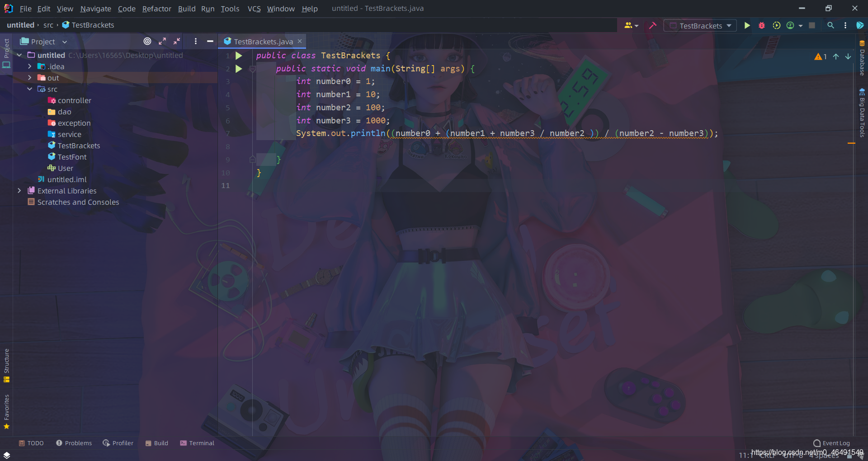Collapse all in the Project panel
Image resolution: width=868 pixels, height=461 pixels.
point(177,41)
